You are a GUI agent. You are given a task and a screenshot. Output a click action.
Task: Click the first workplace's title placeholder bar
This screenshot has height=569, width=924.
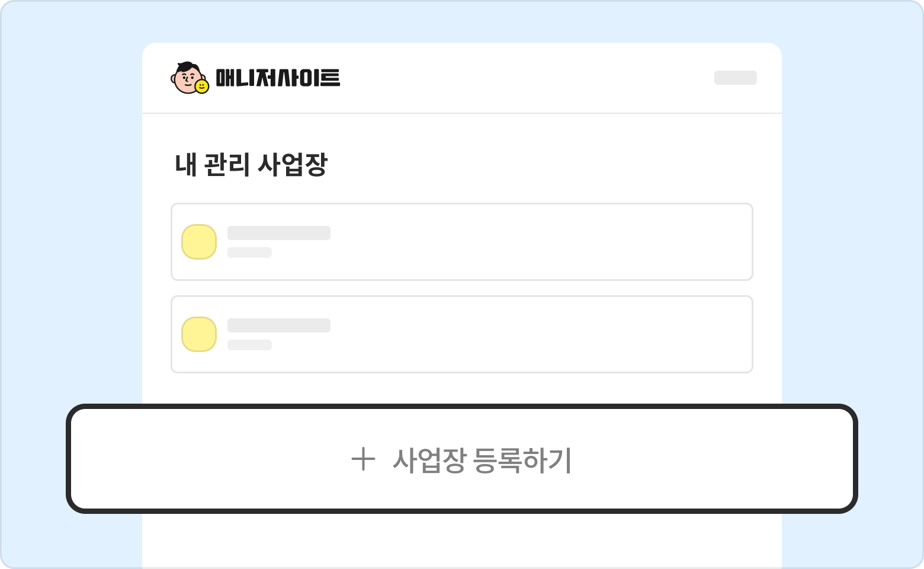pos(279,233)
